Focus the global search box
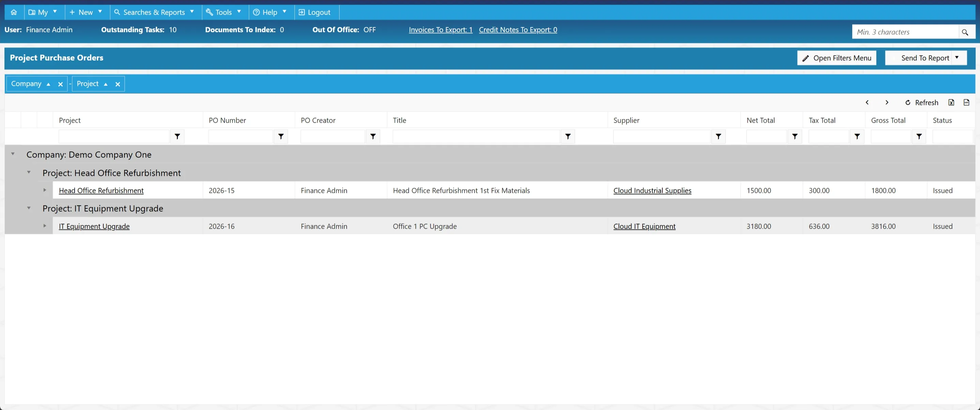 click(905, 32)
